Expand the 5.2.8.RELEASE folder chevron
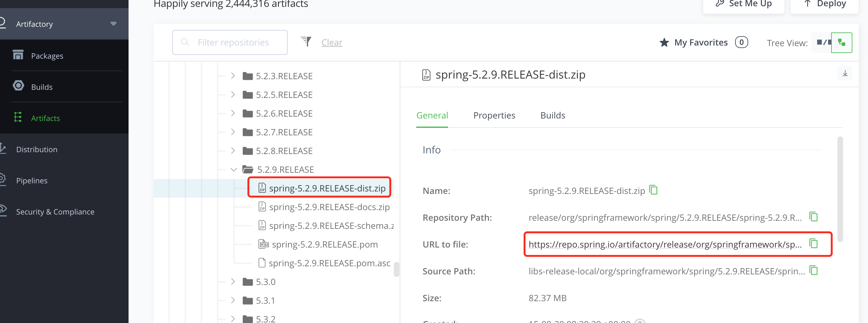The width and height of the screenshot is (868, 323). (233, 151)
